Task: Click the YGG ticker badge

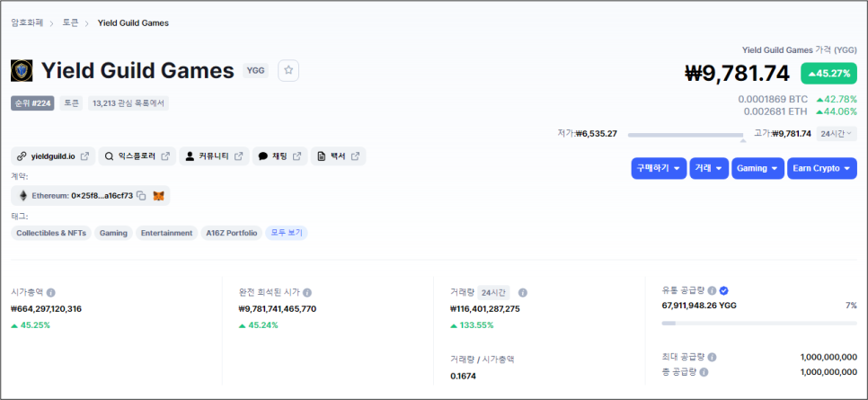Action: pyautogui.click(x=255, y=70)
